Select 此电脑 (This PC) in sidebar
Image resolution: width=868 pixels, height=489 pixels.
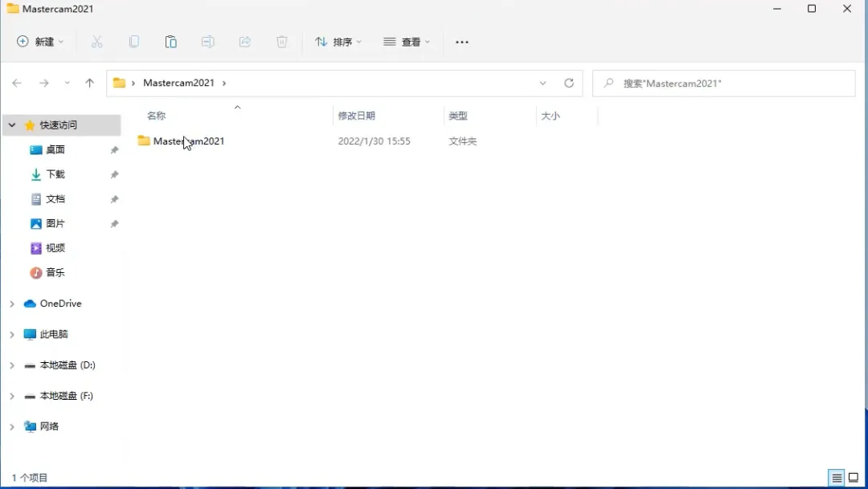pyautogui.click(x=54, y=334)
